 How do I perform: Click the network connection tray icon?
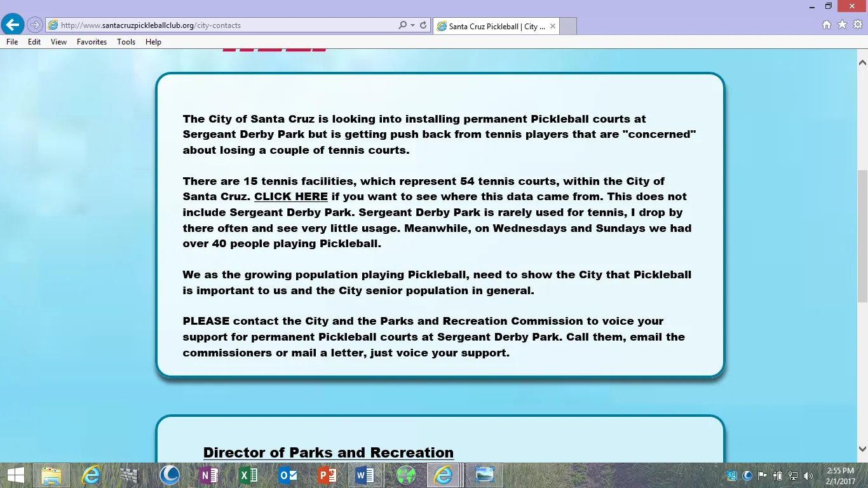coord(793,475)
